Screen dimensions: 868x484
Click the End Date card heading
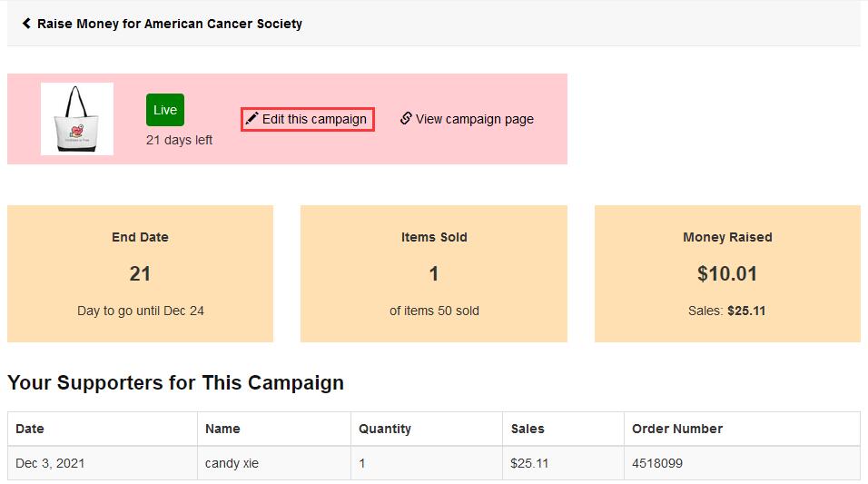[140, 237]
